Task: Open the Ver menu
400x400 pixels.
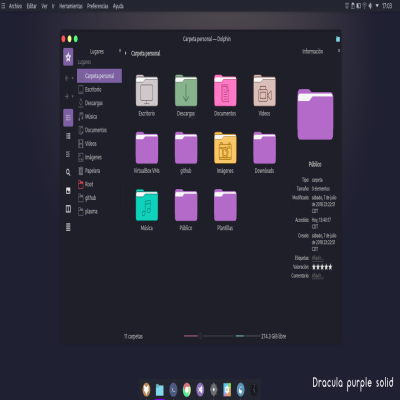Action: pos(44,6)
